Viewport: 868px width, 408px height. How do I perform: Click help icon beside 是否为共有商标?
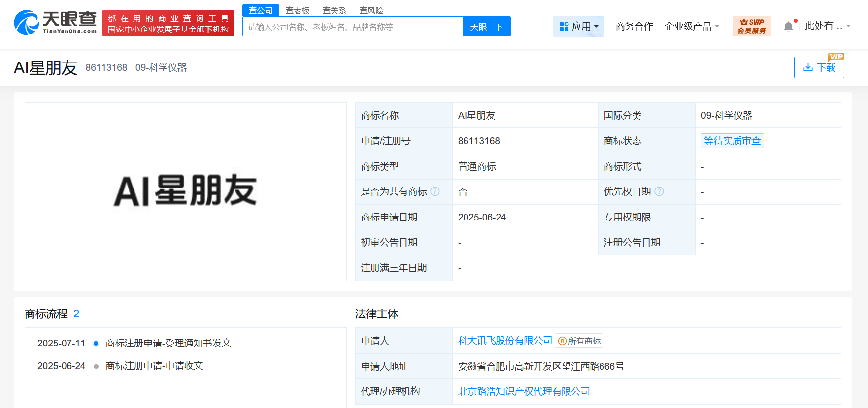(x=435, y=191)
